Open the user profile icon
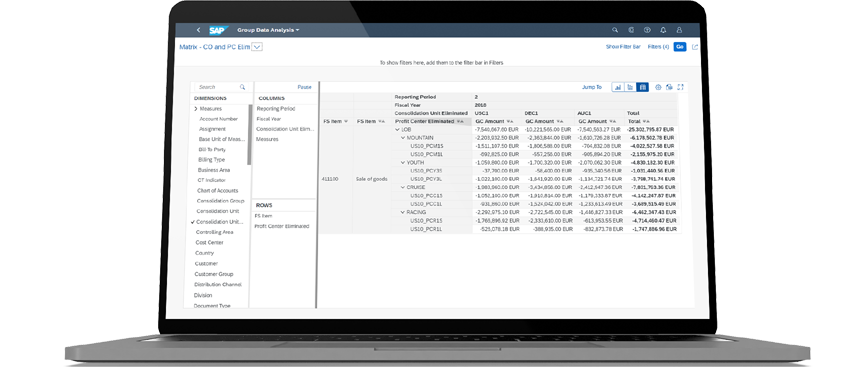Viewport: 867px width, 367px height. pyautogui.click(x=680, y=30)
